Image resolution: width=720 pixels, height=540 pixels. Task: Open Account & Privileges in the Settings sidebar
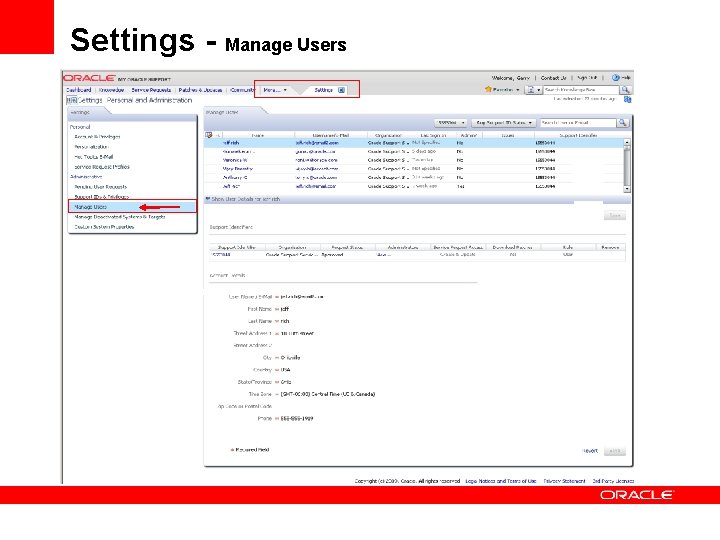[x=97, y=136]
